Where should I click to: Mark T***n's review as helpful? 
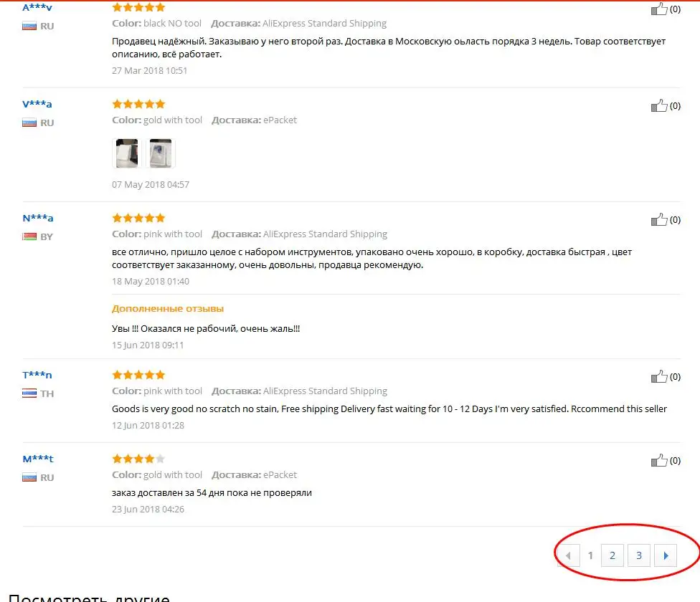point(659,377)
